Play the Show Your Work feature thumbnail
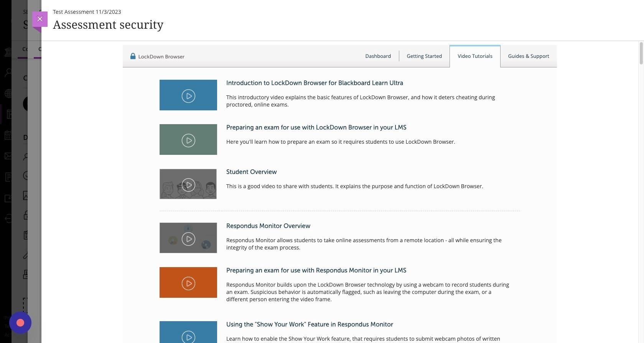This screenshot has width=644, height=343. [188, 332]
